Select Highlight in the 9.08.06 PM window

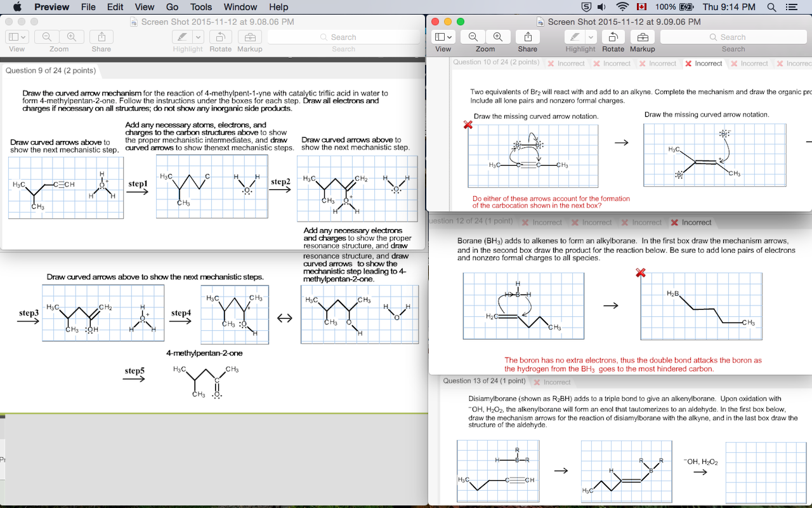pyautogui.click(x=183, y=37)
